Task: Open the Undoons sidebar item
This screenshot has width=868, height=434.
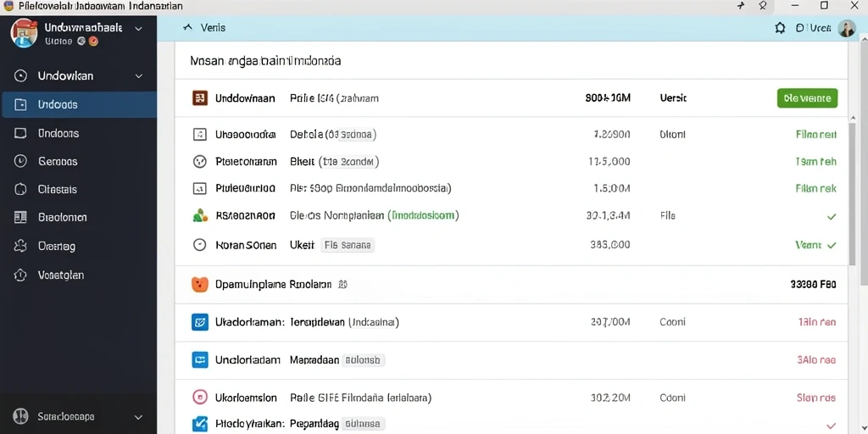Action: [x=79, y=133]
